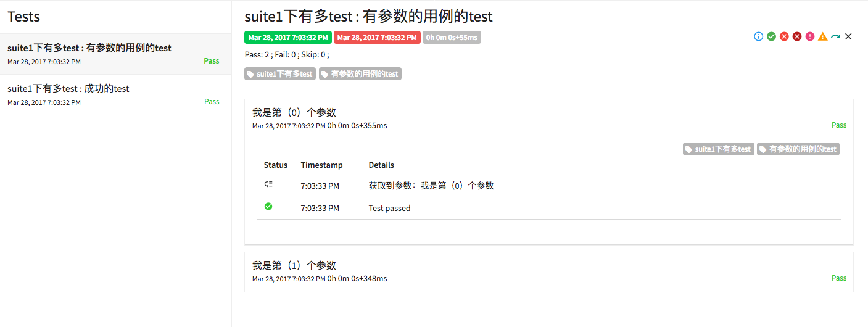Click the green checkmark pass filter icon
The width and height of the screenshot is (868, 327).
(771, 37)
